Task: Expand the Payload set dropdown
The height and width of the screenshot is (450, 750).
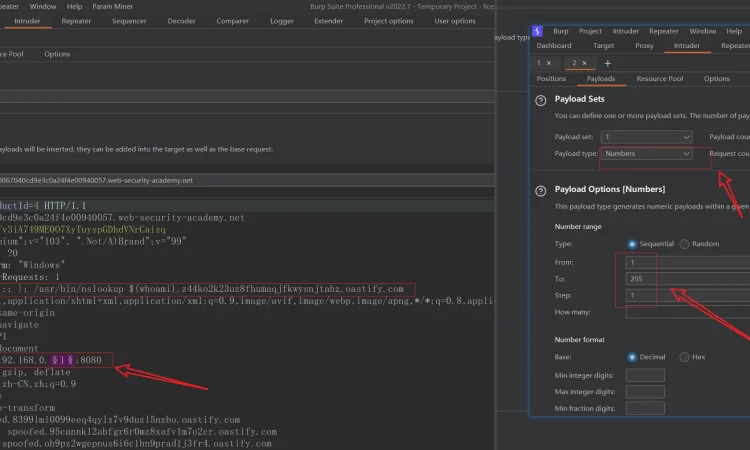Action: pyautogui.click(x=646, y=137)
